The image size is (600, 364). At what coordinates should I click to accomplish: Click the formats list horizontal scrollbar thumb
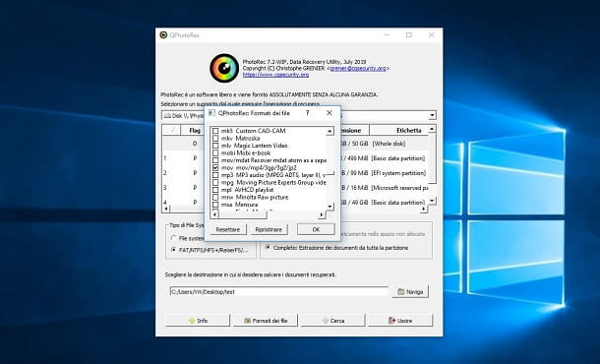[243, 214]
